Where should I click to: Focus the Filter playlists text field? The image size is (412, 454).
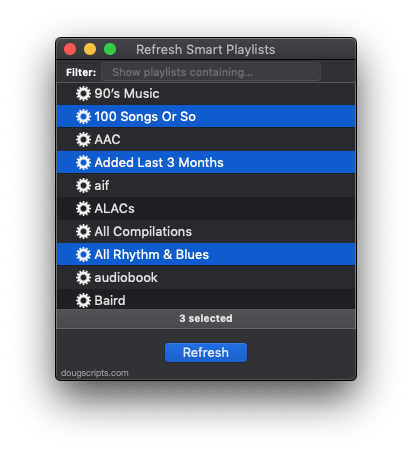211,72
